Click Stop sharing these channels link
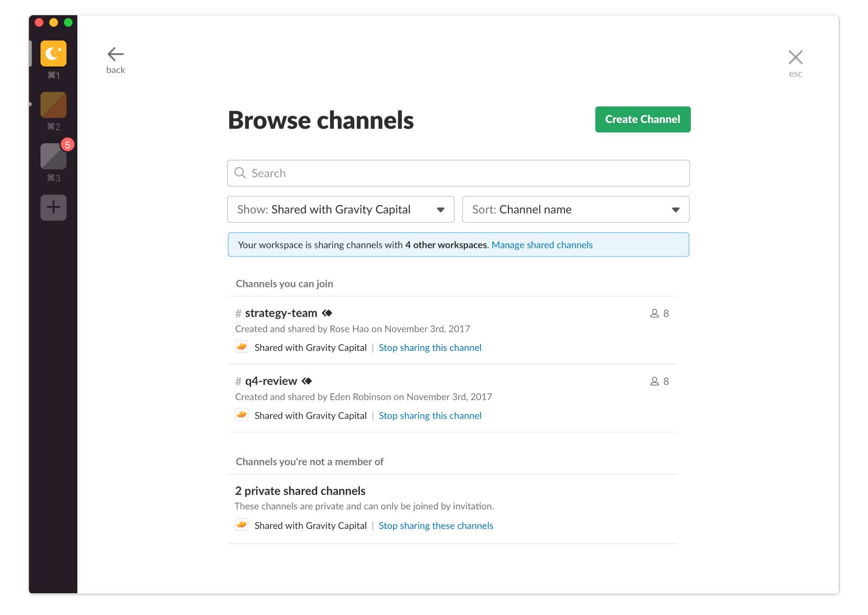This screenshot has width=868, height=615. point(436,526)
